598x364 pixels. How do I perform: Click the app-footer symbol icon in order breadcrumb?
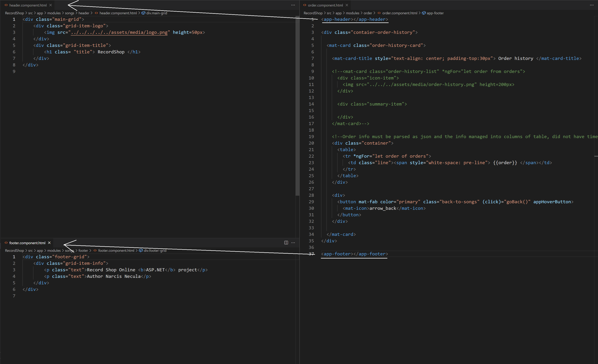click(424, 13)
